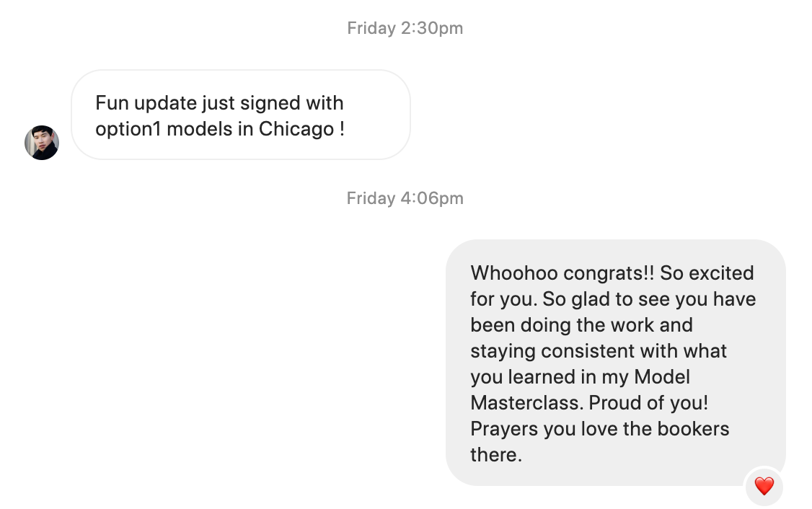The image size is (812, 509).
Task: Click 'you learned in my Model' line
Action: 580,377
